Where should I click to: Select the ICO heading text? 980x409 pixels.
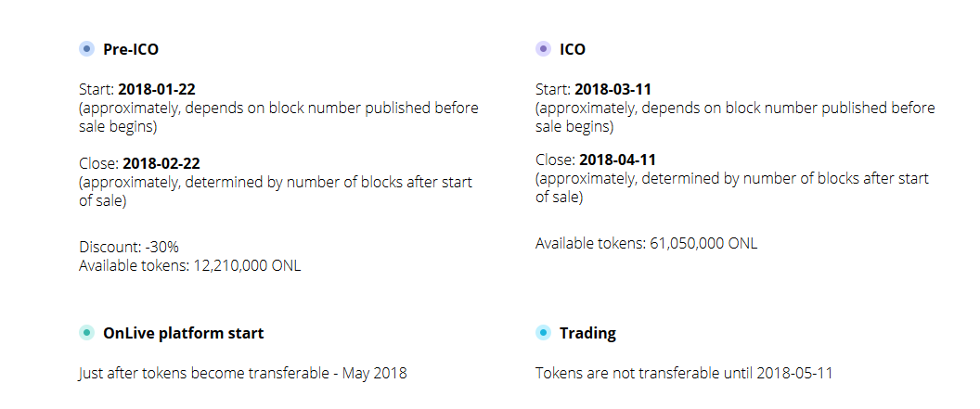pos(573,49)
